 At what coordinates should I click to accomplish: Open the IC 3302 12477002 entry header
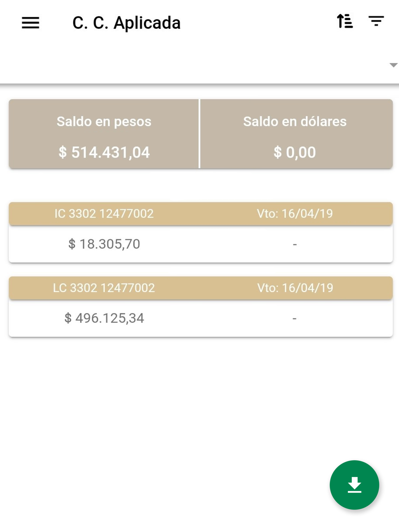click(x=201, y=214)
